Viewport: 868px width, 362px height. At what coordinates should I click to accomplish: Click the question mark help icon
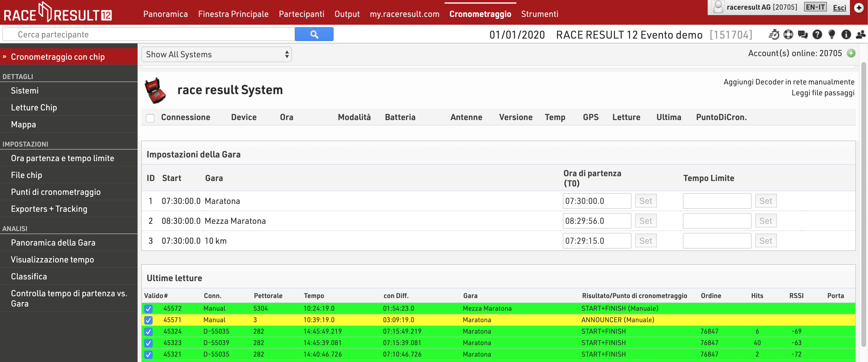click(817, 34)
